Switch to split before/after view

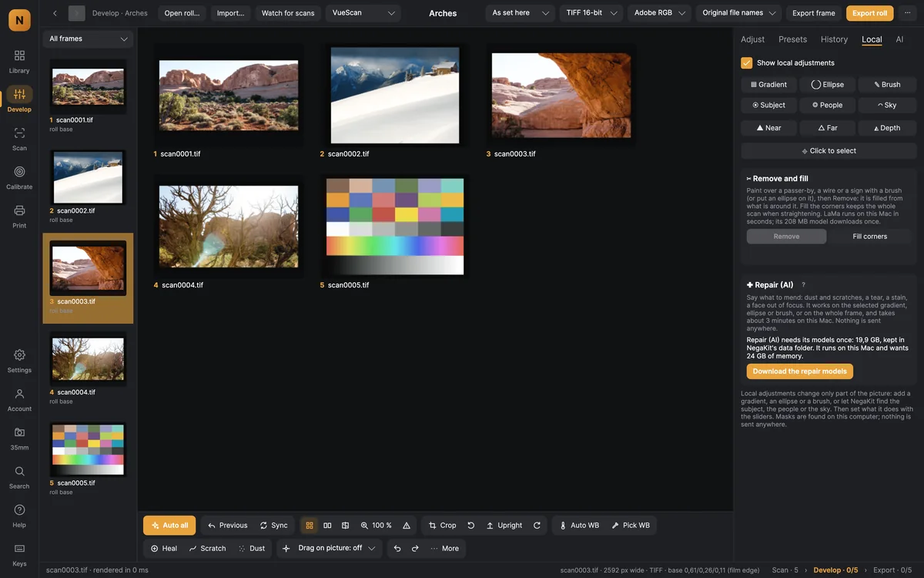pos(345,526)
